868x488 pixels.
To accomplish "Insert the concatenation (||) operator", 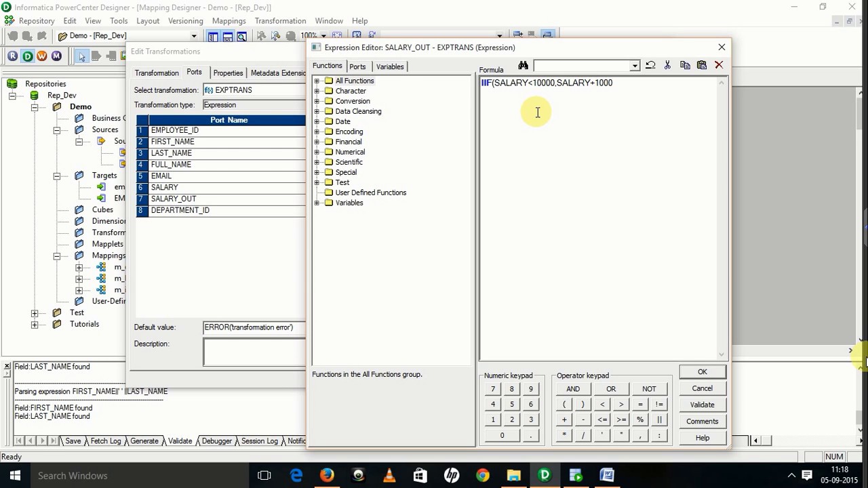I will (659, 420).
